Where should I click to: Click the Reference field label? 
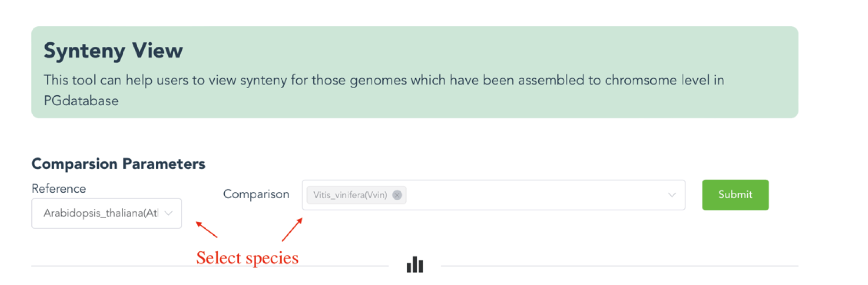point(59,189)
